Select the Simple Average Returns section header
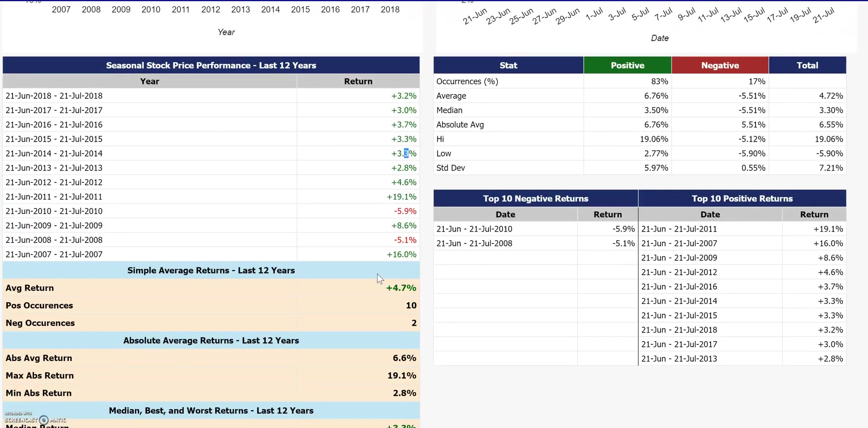The image size is (868, 428). [x=211, y=271]
